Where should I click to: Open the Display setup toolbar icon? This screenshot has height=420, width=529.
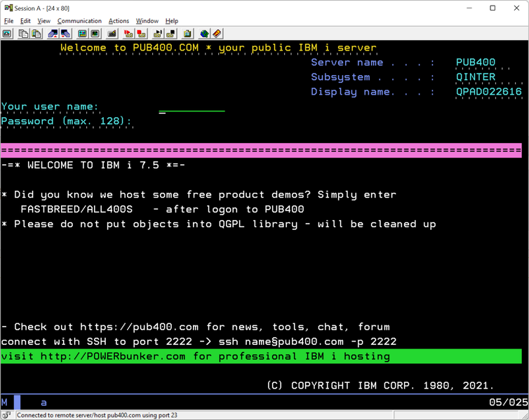[82, 34]
